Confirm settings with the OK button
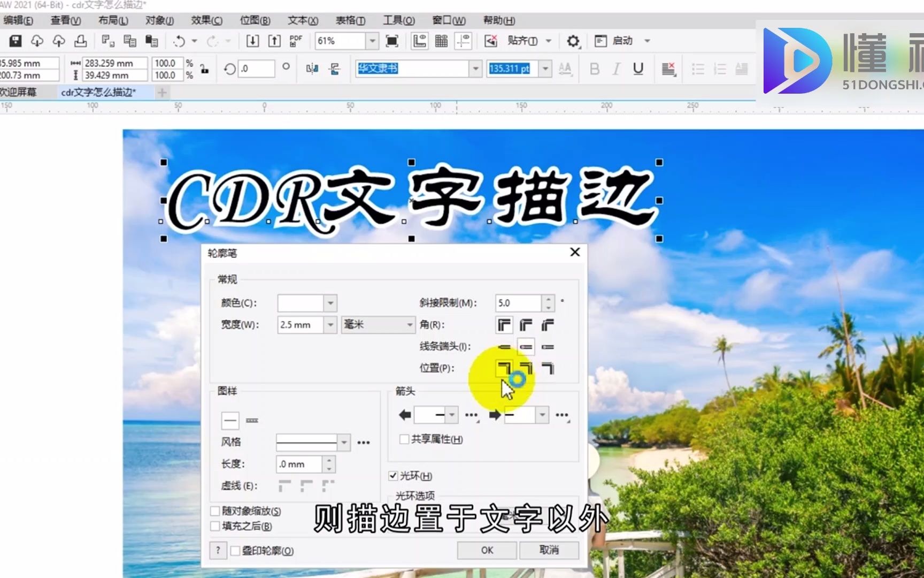Viewport: 924px width, 578px height. click(486, 550)
